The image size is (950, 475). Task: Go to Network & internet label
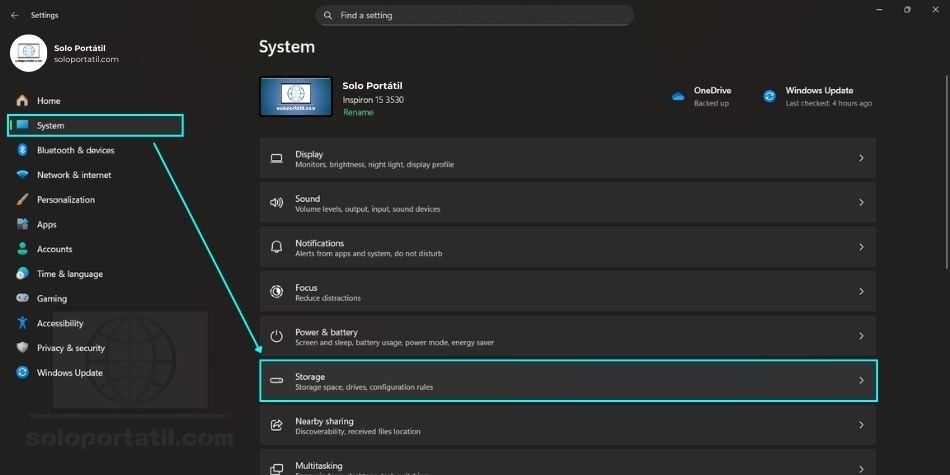[74, 175]
